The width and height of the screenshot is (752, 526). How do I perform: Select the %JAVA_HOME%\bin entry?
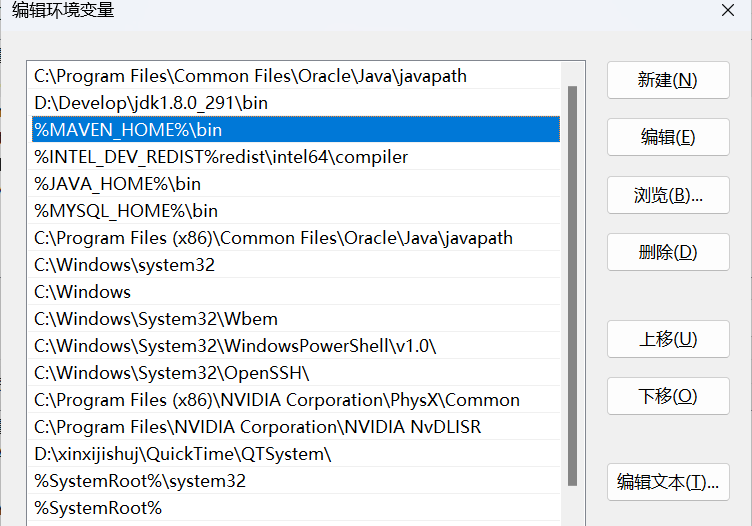[118, 184]
